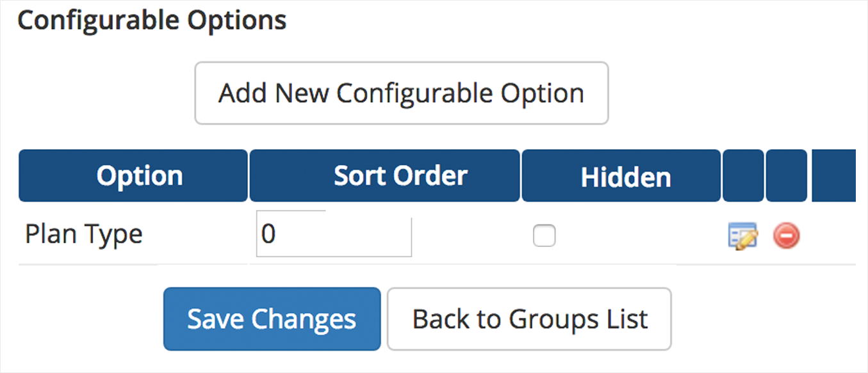This screenshot has width=868, height=373.
Task: Toggle the Hidden checkbox for Plan Type
Action: tap(545, 236)
